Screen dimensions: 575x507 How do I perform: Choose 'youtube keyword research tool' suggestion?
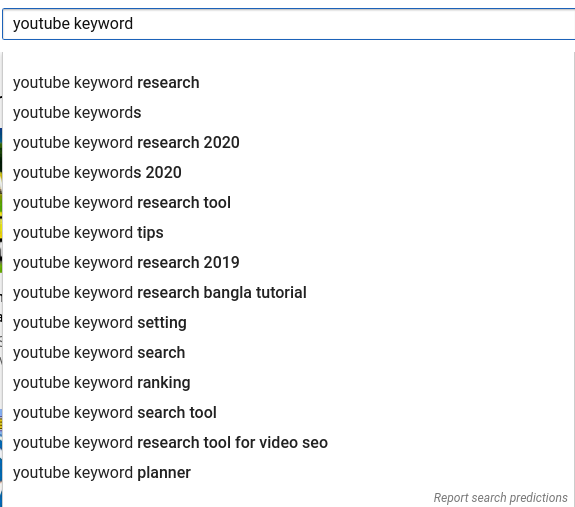[x=289, y=203]
